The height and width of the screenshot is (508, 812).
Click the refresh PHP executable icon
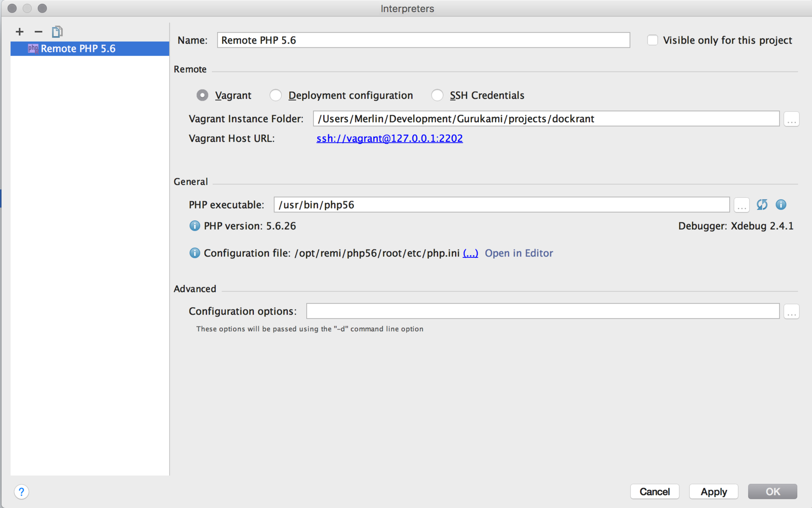[762, 204]
